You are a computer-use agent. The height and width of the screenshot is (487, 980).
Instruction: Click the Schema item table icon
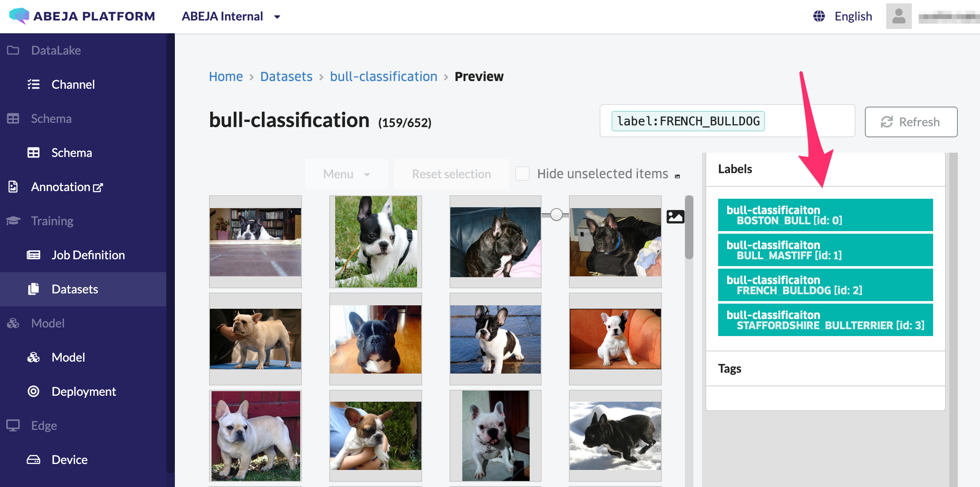(x=34, y=153)
